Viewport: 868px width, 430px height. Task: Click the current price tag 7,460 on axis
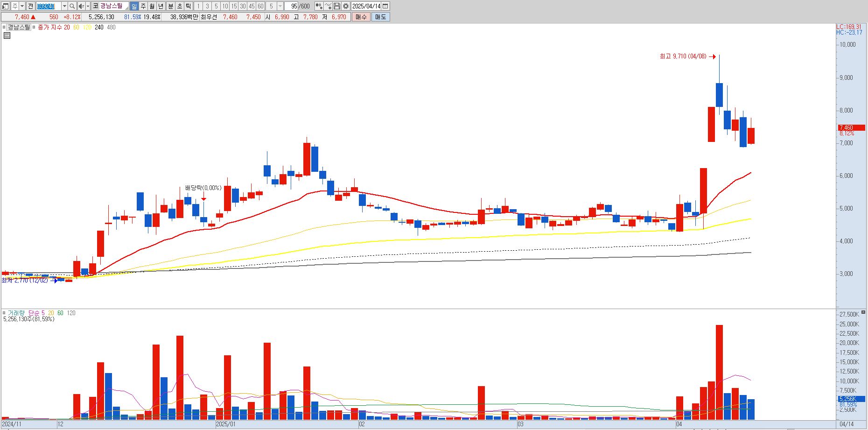(x=851, y=127)
